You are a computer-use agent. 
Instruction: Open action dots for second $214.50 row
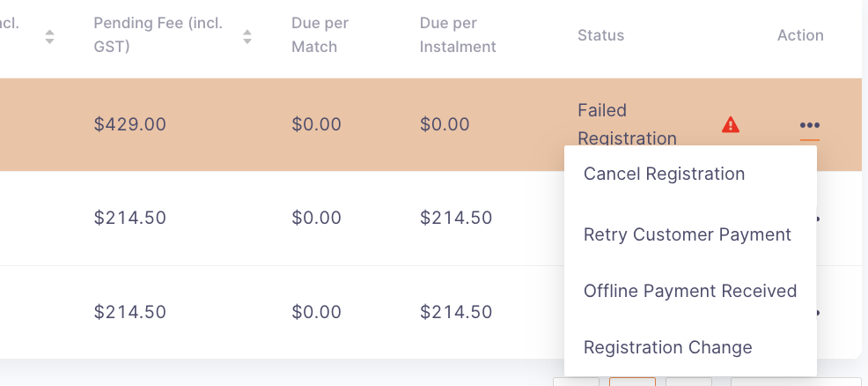[818, 219]
